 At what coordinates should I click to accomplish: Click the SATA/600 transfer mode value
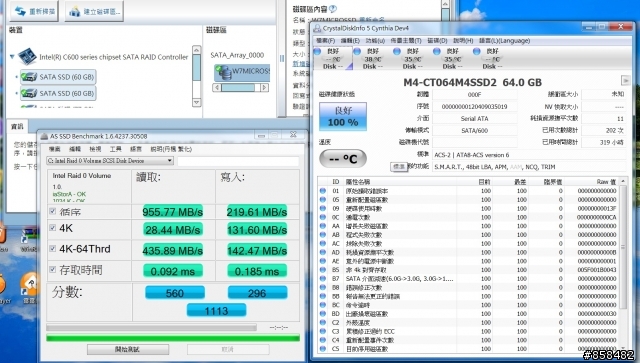(474, 131)
